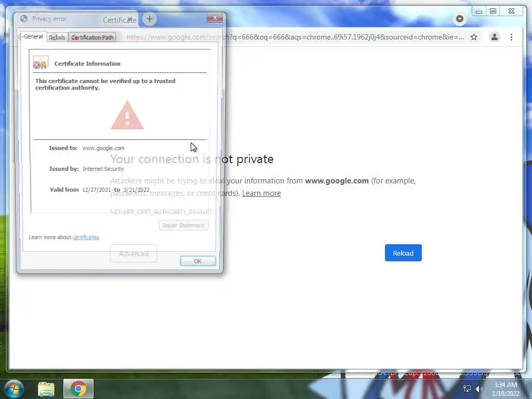
Task: Open the Certification Path tab
Action: tap(92, 37)
